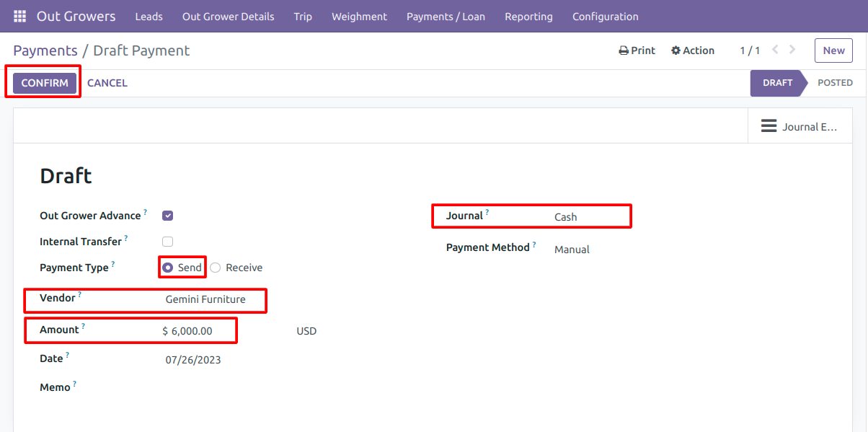The height and width of the screenshot is (432, 868).
Task: Click the gear icon beside Action
Action: click(x=676, y=50)
